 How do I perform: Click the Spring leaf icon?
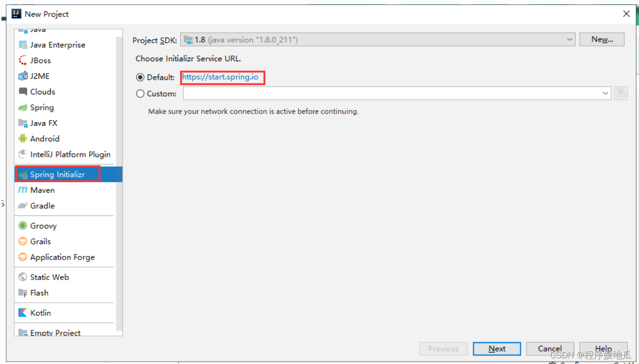pos(22,108)
